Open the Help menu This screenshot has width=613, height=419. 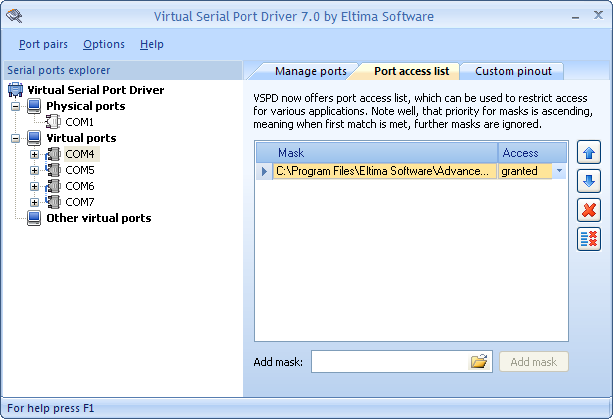152,44
